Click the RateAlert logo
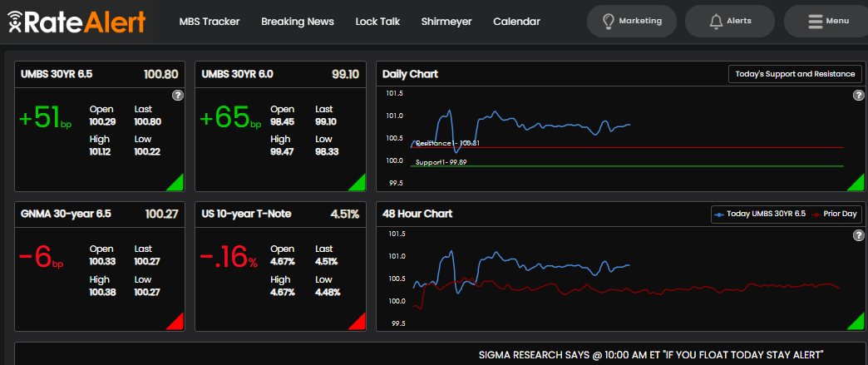Viewport: 868px width, 365px height. click(x=77, y=22)
